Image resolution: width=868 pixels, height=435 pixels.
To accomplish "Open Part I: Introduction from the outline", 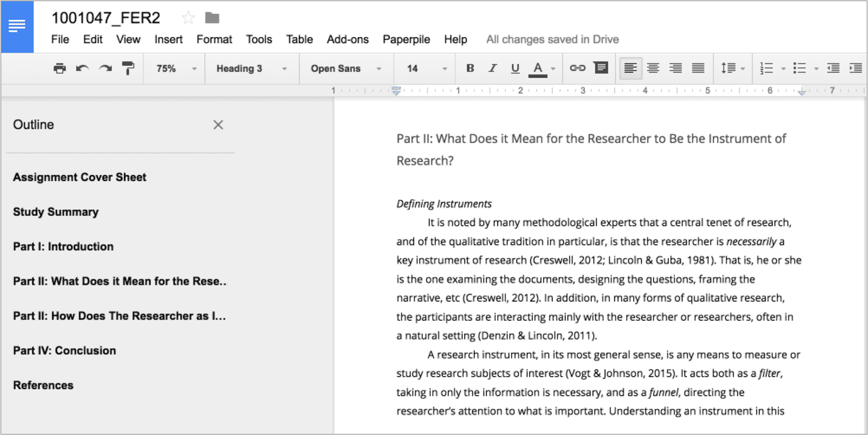I will pos(63,246).
